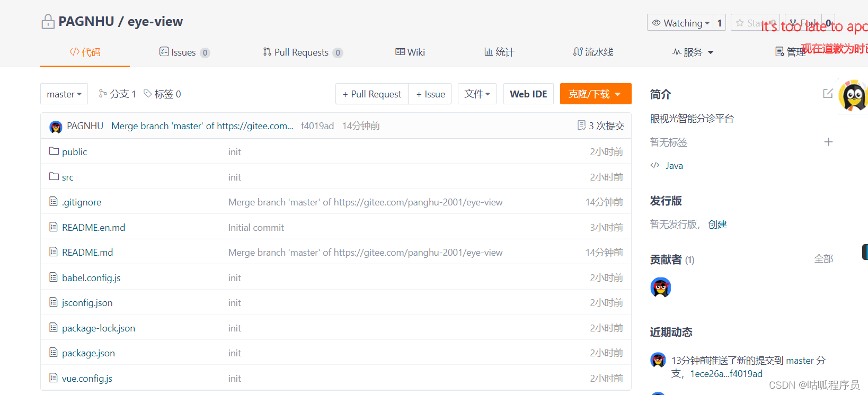
Task: Open the 克隆/下载 clone dropdown
Action: [596, 94]
